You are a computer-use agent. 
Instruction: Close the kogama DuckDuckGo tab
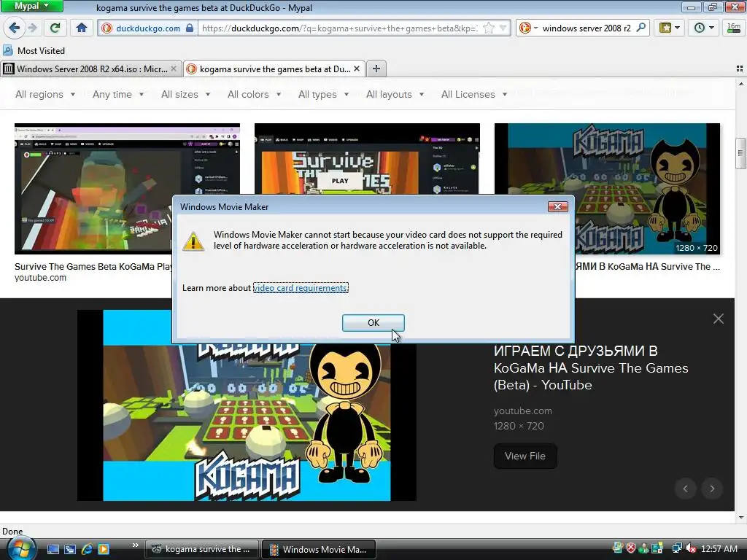(357, 69)
